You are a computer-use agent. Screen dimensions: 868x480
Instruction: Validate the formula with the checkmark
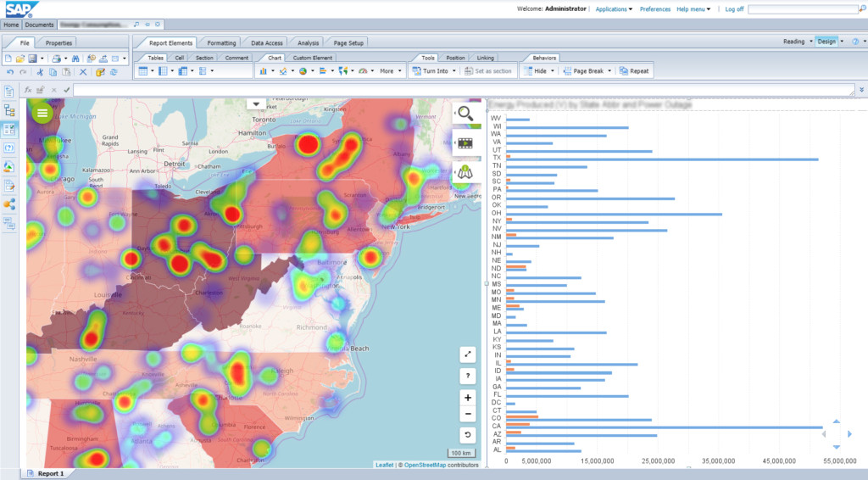67,90
